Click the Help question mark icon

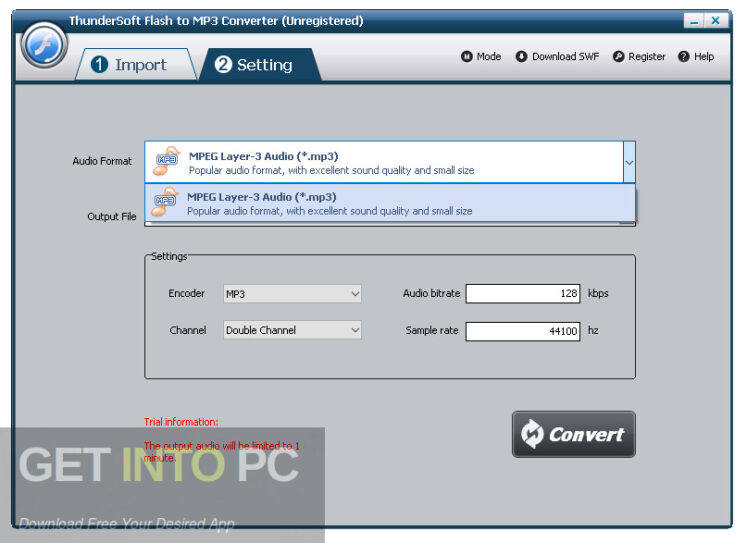click(684, 57)
